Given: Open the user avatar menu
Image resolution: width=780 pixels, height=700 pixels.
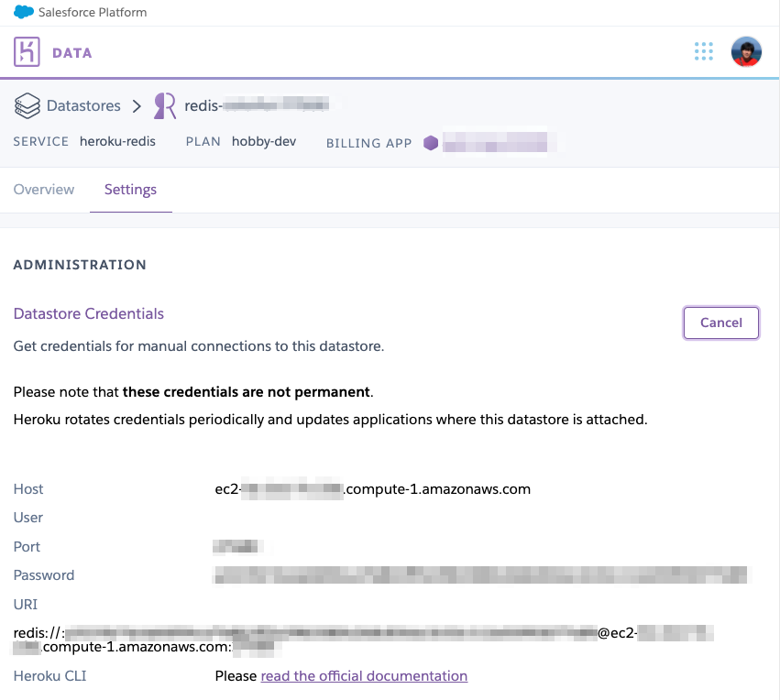Looking at the screenshot, I should pyautogui.click(x=746, y=51).
